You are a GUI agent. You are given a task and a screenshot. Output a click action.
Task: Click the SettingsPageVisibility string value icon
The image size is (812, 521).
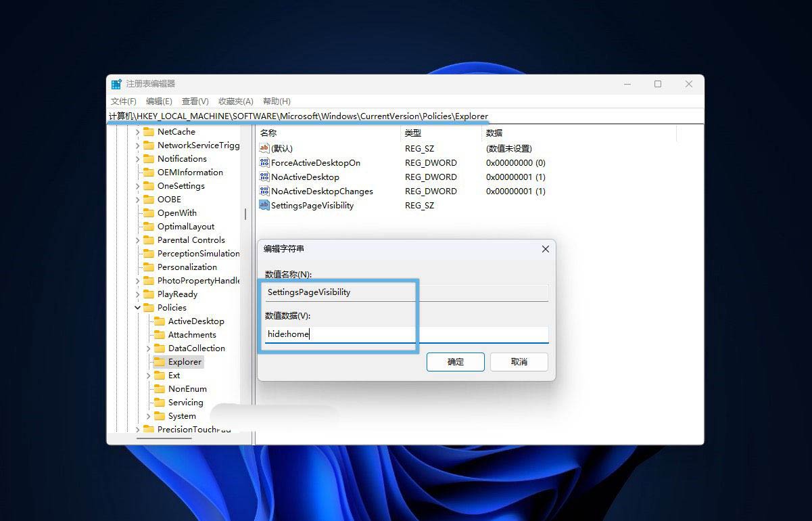264,206
